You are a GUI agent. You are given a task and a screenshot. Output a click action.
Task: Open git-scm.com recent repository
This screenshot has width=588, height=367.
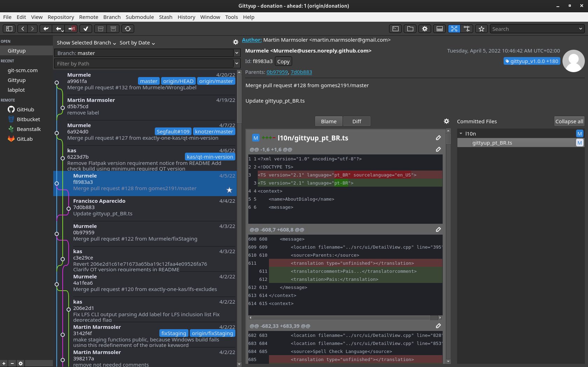[x=23, y=70]
